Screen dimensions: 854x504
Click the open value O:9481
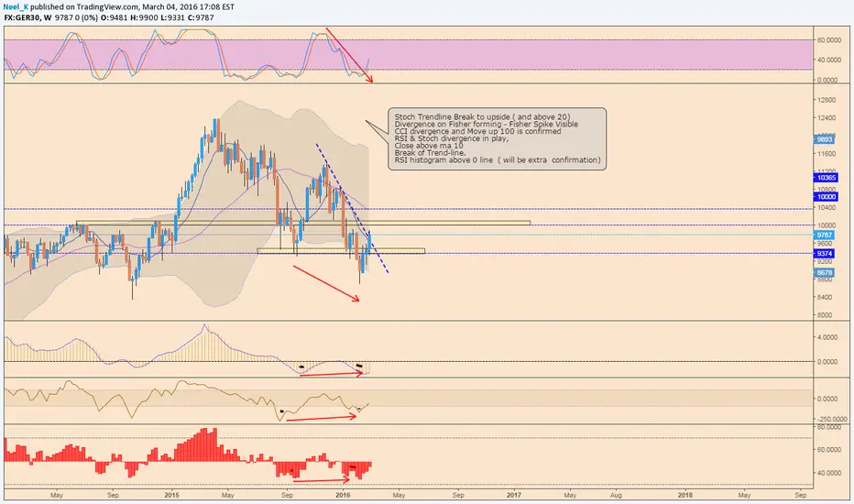[115, 17]
